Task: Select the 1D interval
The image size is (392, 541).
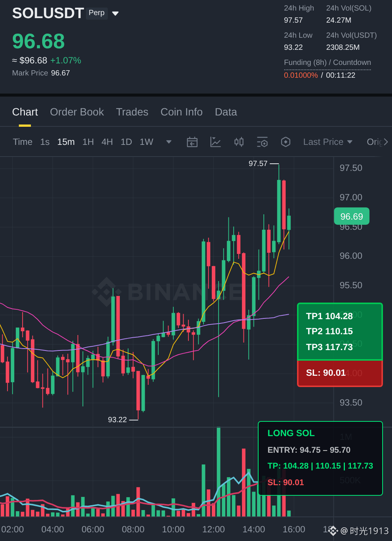Action: click(x=126, y=142)
